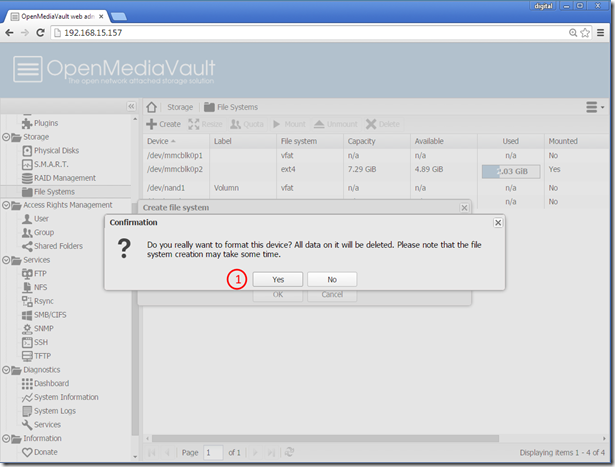Sort by Label column header
Image resolution: width=615 pixels, height=467 pixels.
(x=243, y=141)
